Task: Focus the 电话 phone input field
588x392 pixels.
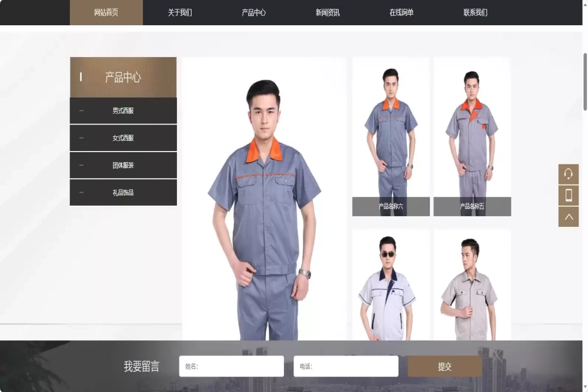Action: (346, 366)
